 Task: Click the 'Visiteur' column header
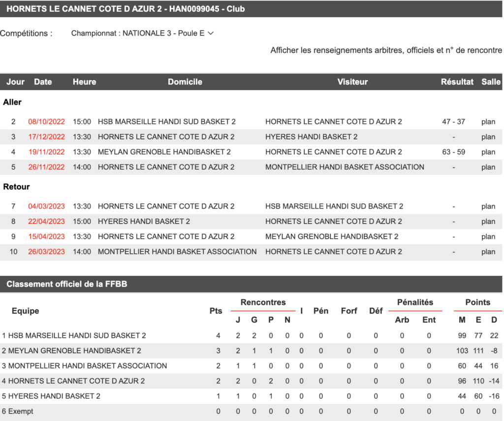click(x=352, y=82)
